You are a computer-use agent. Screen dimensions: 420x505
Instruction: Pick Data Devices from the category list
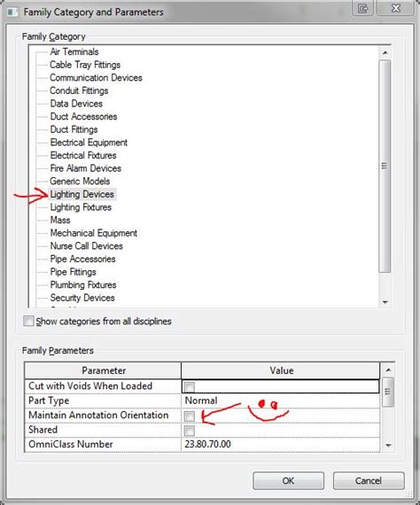coord(76,104)
